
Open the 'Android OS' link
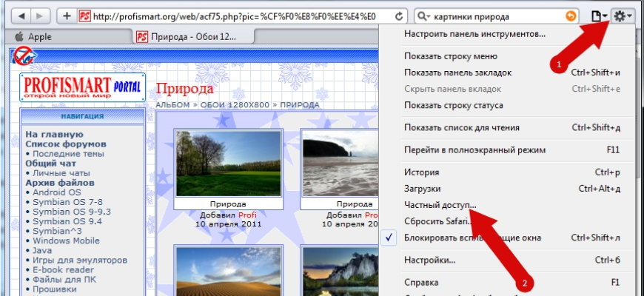click(57, 192)
